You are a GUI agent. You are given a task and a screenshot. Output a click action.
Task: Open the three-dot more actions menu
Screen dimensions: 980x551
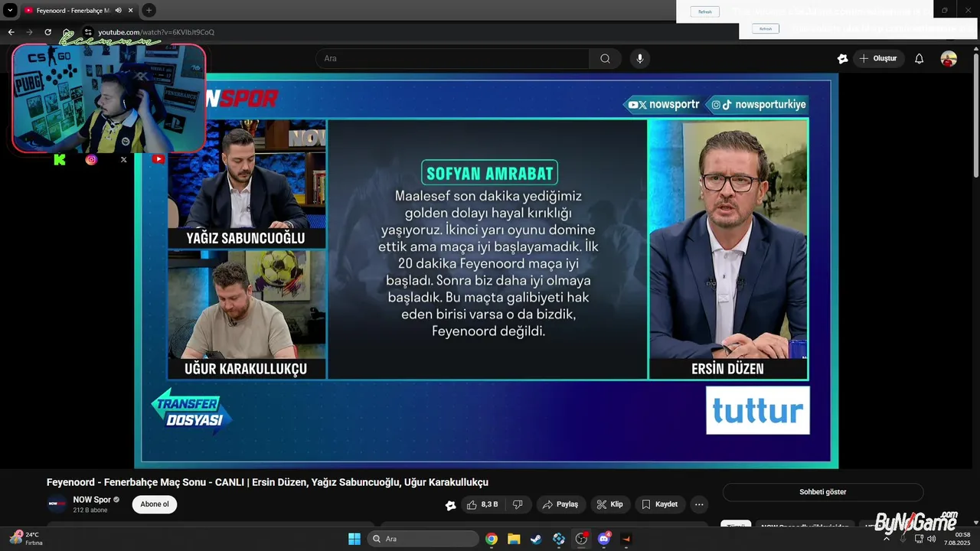[x=698, y=504]
